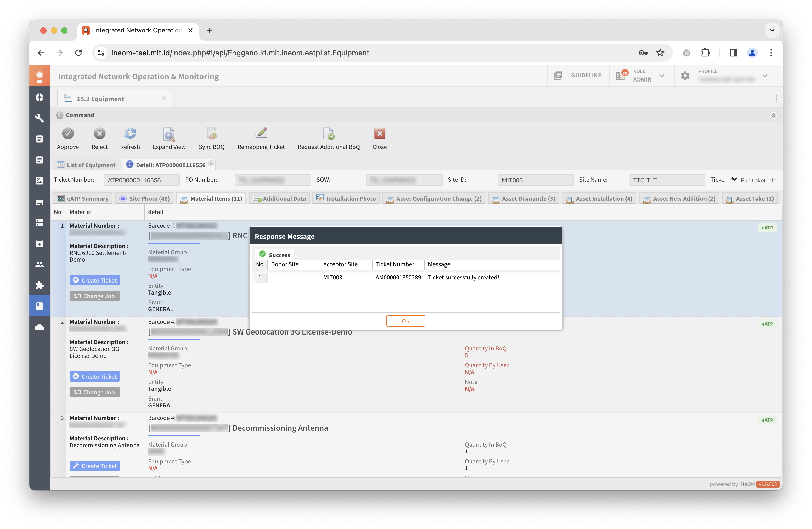Image resolution: width=812 pixels, height=529 pixels.
Task: Toggle the browser side panel icon
Action: 733,53
